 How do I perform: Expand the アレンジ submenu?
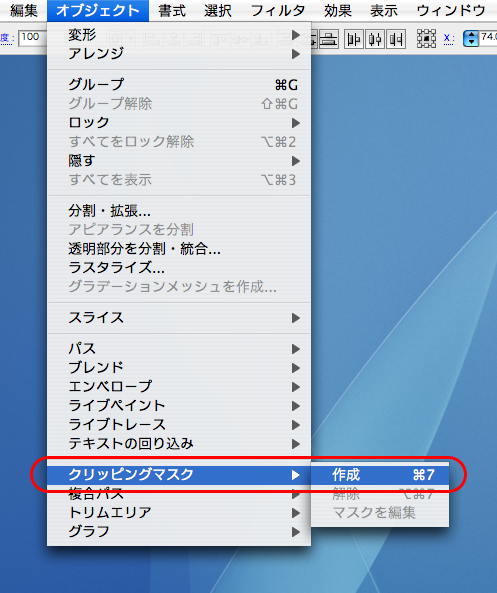179,54
